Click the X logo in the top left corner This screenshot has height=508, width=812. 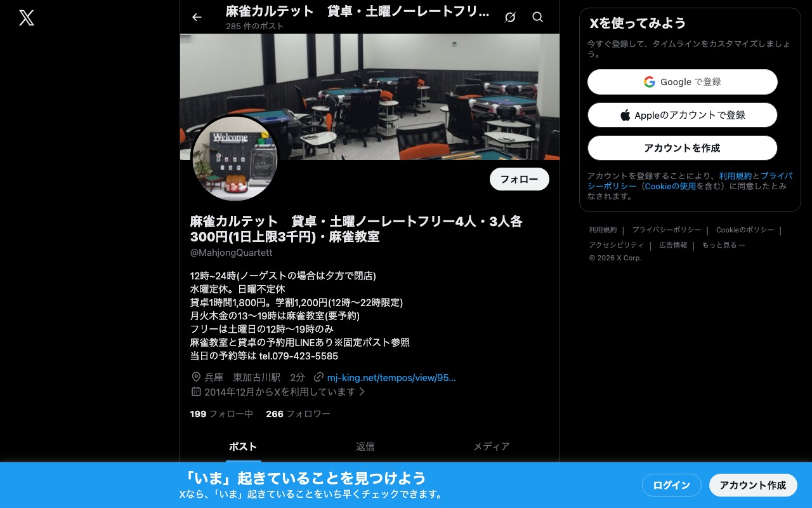click(x=26, y=18)
